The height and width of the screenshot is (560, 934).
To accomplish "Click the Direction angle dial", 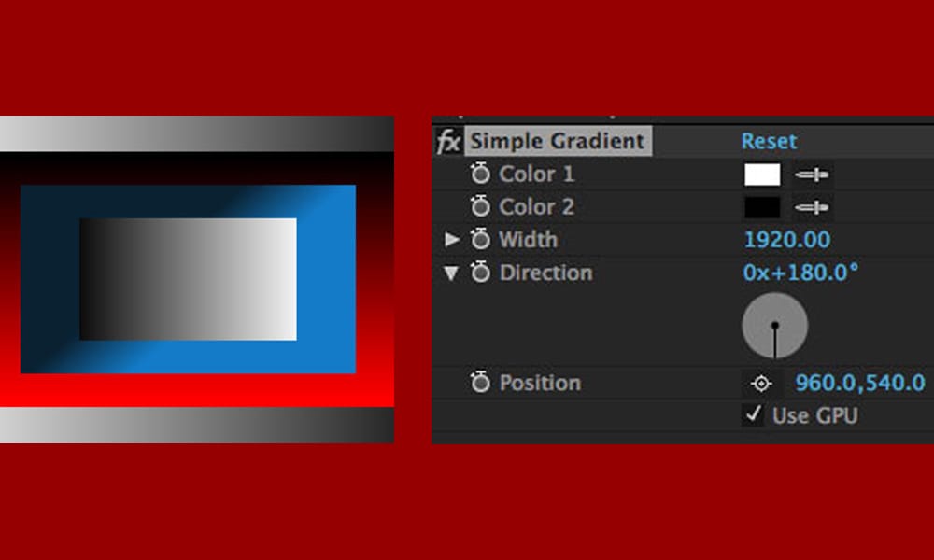I will pyautogui.click(x=775, y=324).
